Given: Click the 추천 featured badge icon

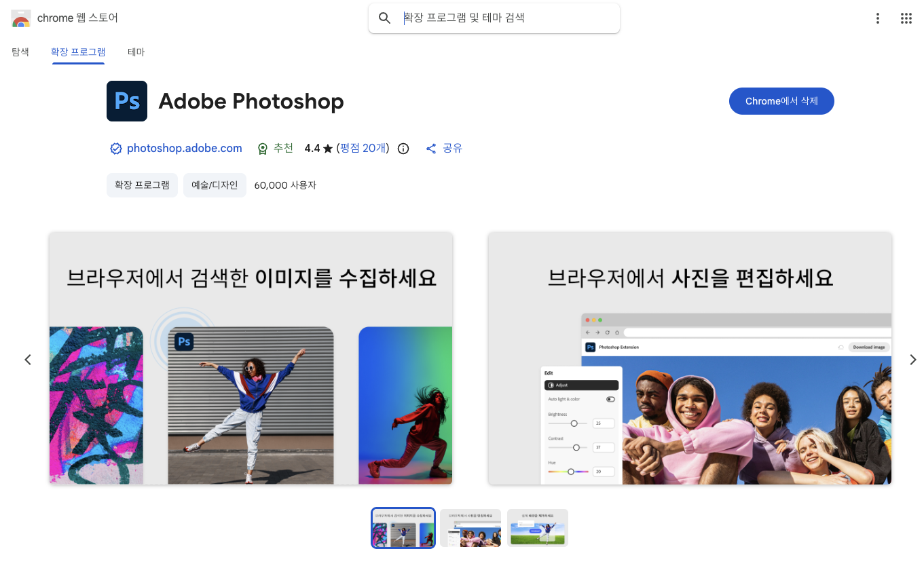Looking at the screenshot, I should pyautogui.click(x=263, y=149).
